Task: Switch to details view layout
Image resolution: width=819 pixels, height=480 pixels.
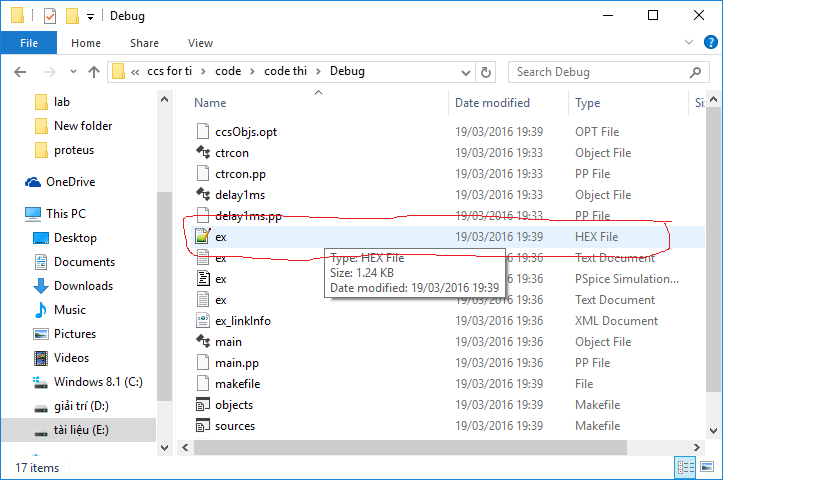Action: coord(686,467)
